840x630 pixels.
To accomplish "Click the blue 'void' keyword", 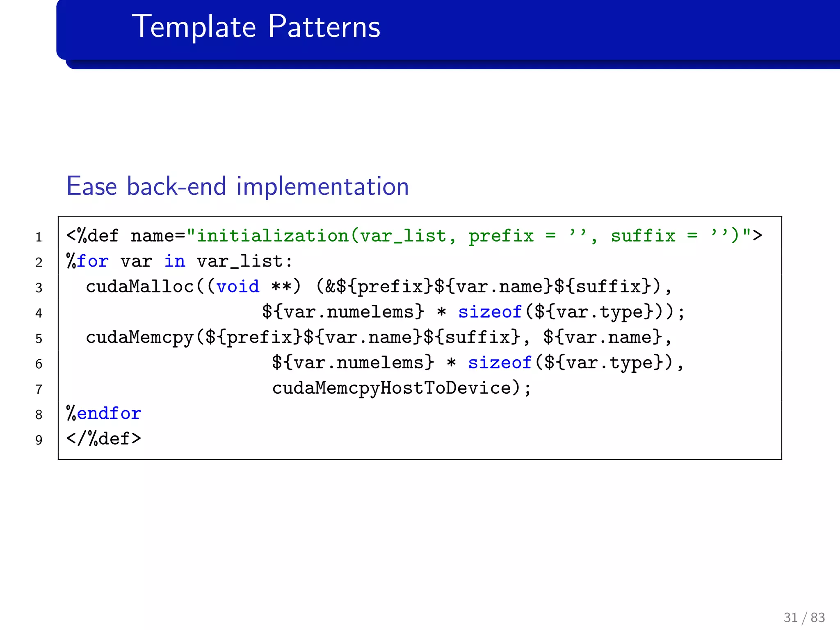I will pyautogui.click(x=238, y=287).
